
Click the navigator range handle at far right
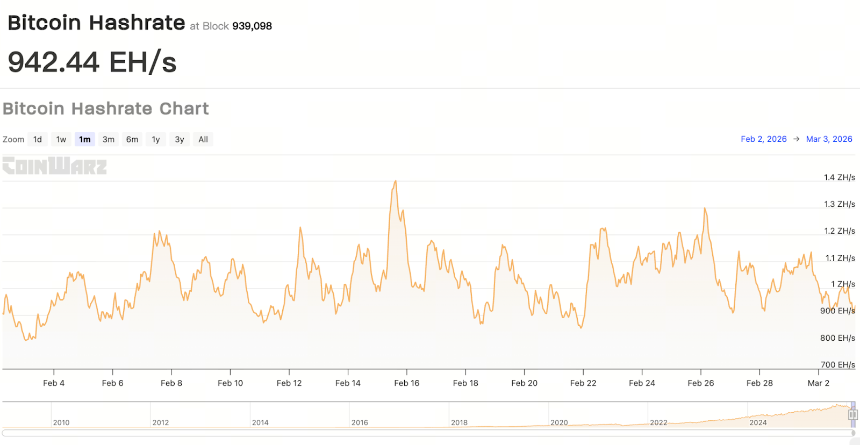[x=857, y=414]
